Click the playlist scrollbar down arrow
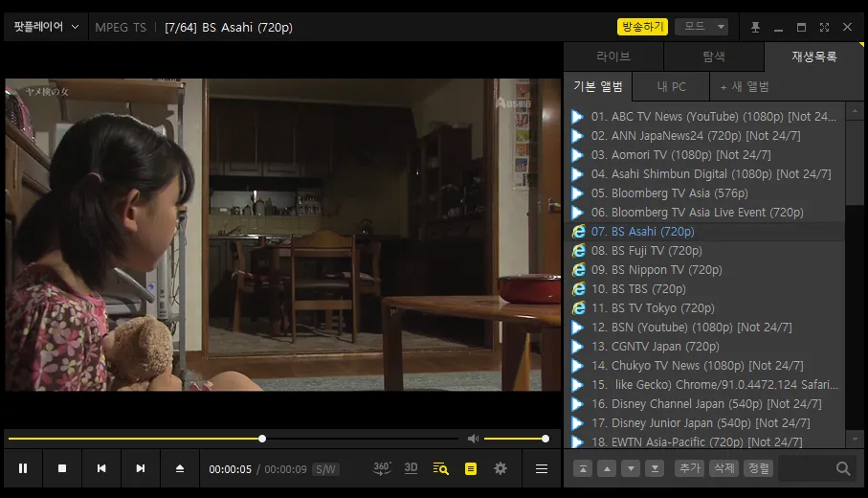 click(x=855, y=439)
